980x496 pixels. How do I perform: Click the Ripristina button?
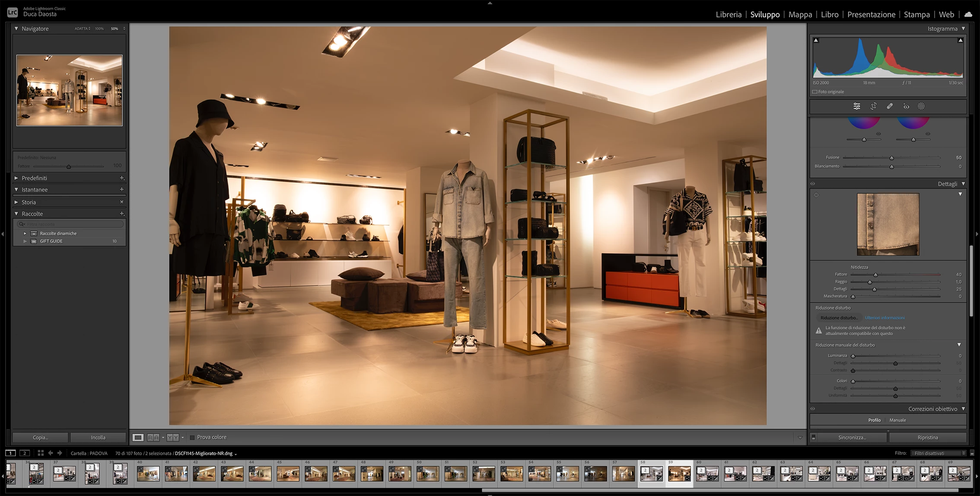(928, 437)
